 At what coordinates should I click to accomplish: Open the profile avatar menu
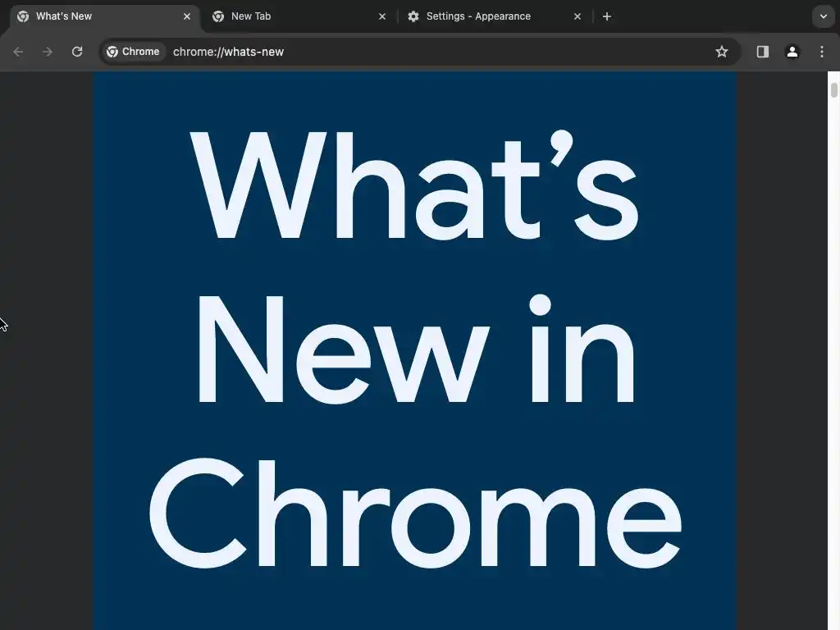click(792, 52)
